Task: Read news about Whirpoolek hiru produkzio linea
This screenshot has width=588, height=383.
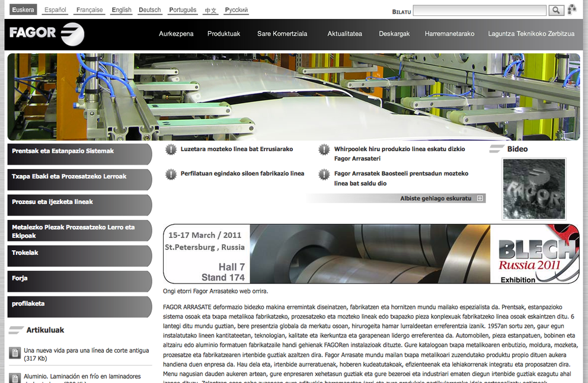Action: [400, 154]
